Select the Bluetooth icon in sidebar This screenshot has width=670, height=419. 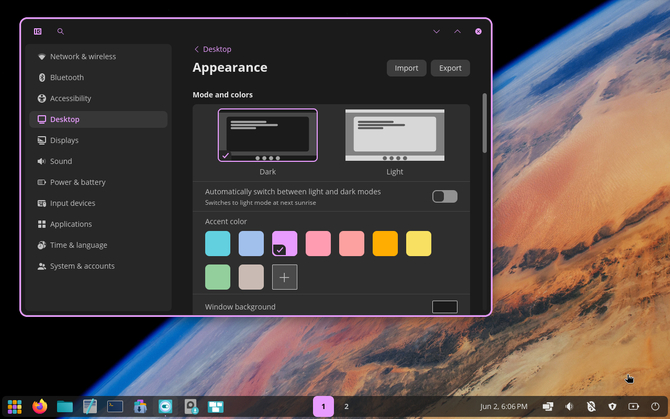(41, 77)
